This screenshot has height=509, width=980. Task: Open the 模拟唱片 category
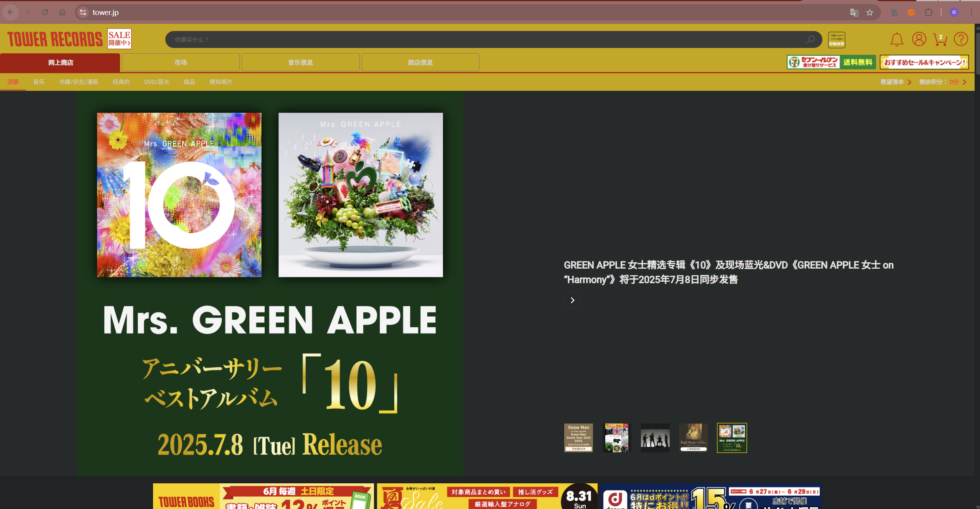221,82
